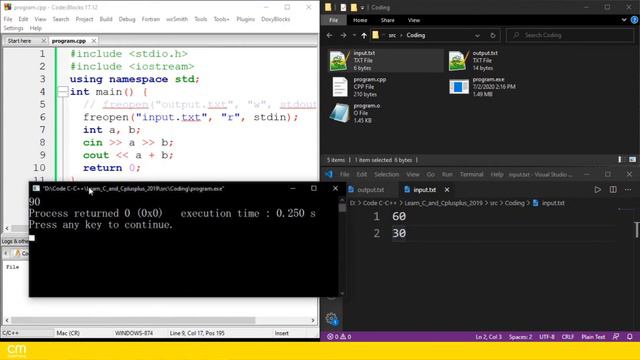Click the Visual Studio Code logo icon
640x360 pixels.
click(329, 174)
